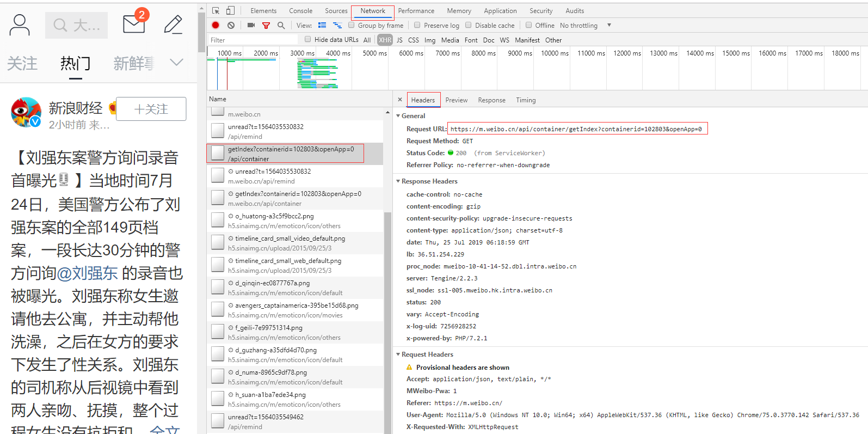Open the Preview tab of the request
Image resolution: width=868 pixels, height=434 pixels.
456,100
